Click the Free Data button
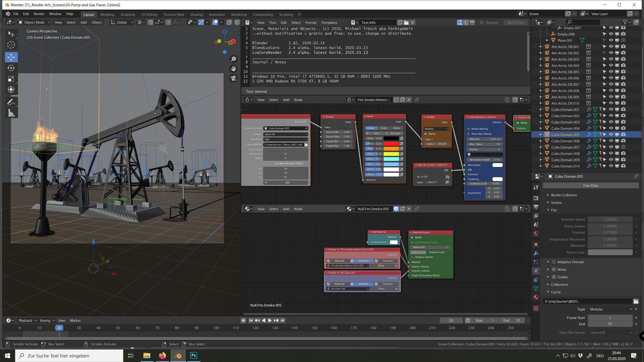 tap(590, 186)
